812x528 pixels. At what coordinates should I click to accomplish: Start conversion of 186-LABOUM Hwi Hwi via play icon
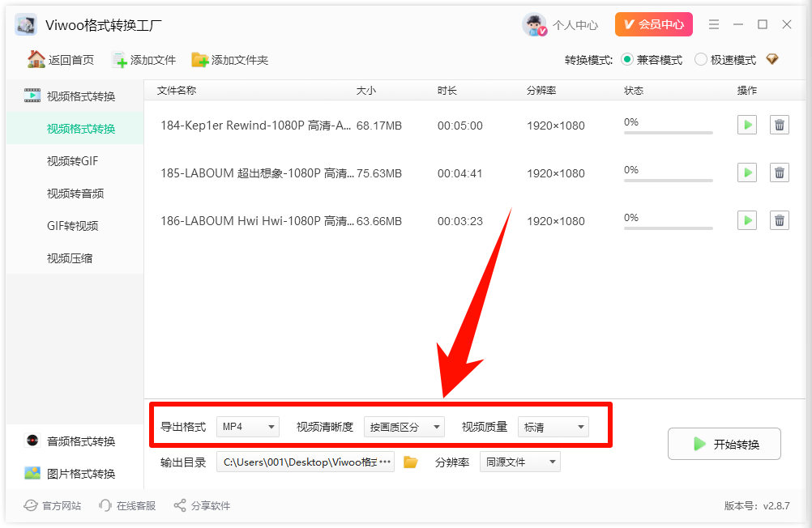[747, 220]
